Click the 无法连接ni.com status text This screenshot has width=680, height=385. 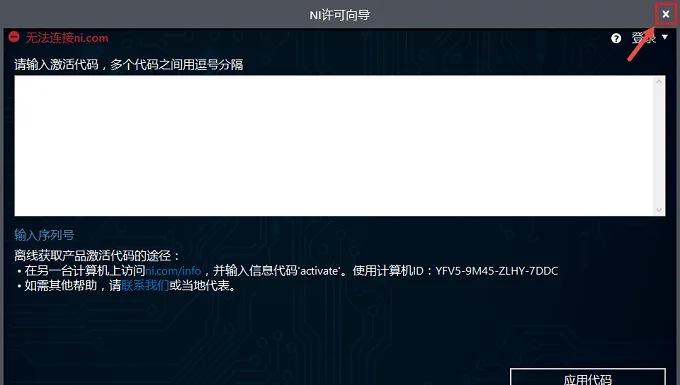tap(67, 38)
